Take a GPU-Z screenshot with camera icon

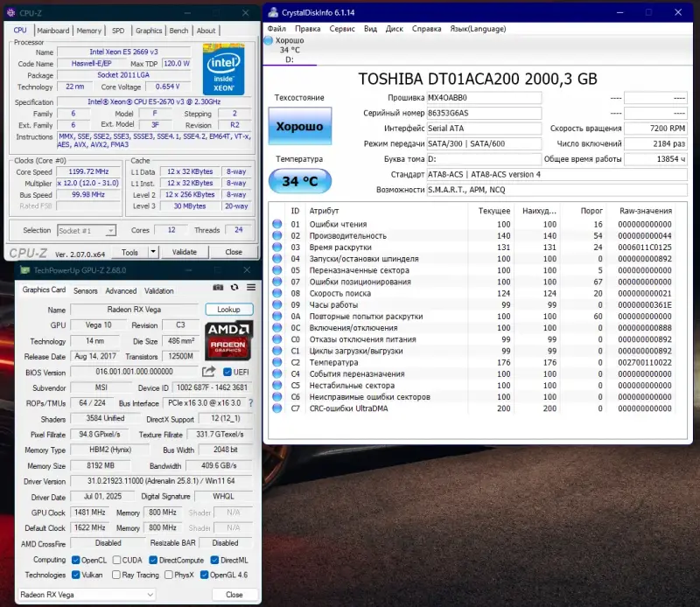(x=220, y=287)
